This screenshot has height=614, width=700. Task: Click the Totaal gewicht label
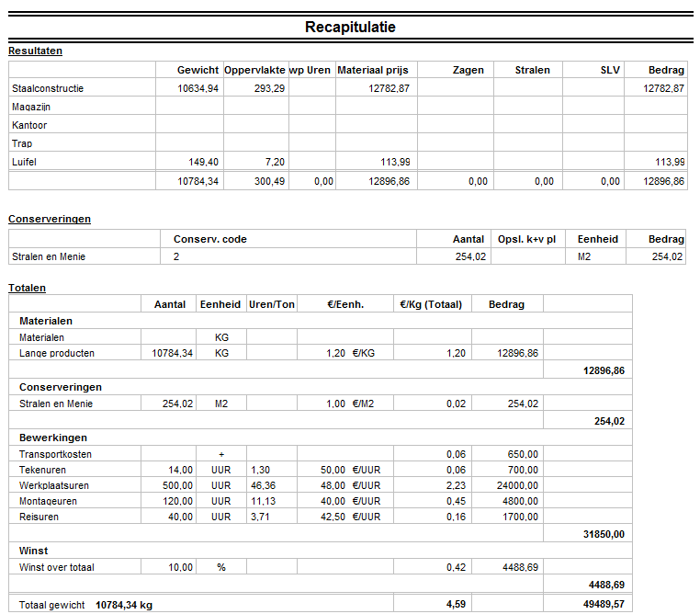point(51,605)
